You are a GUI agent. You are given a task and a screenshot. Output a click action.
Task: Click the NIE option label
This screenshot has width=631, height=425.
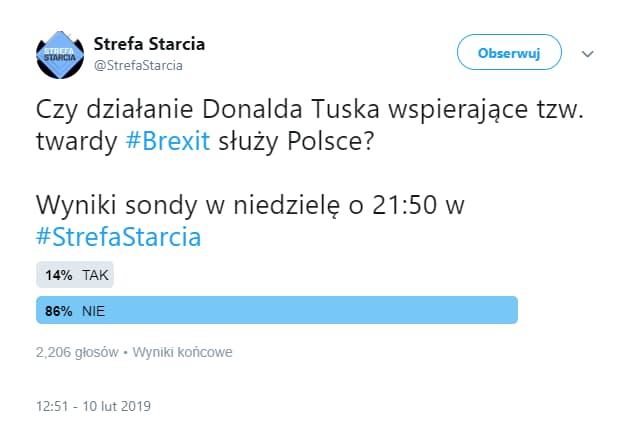coord(93,311)
